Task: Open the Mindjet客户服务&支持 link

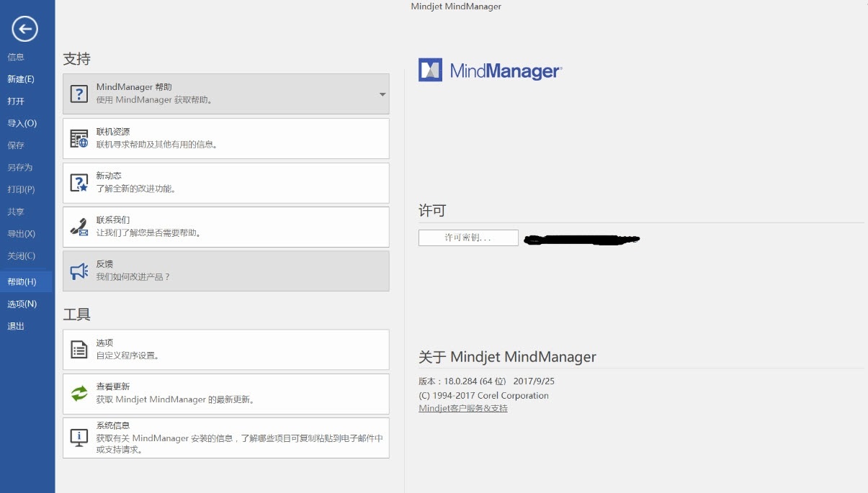Action: coord(463,408)
